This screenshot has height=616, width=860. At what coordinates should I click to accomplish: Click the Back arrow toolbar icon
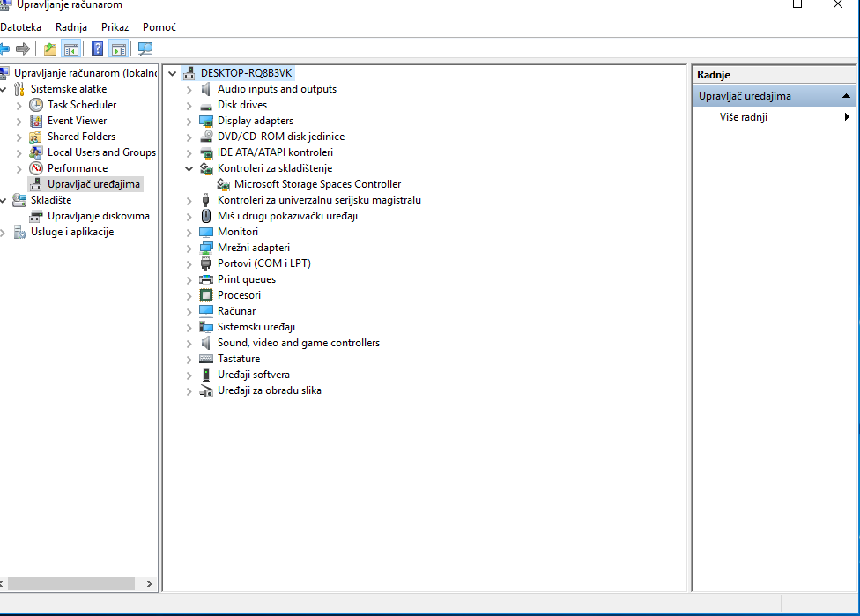[x=4, y=48]
